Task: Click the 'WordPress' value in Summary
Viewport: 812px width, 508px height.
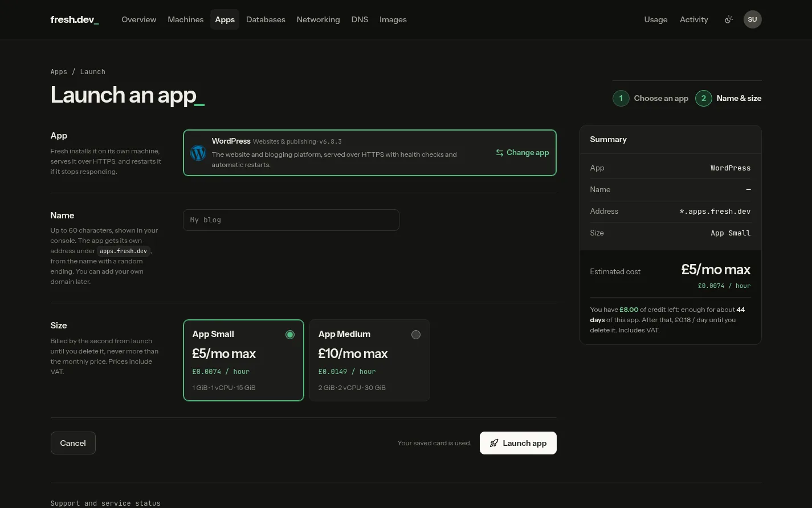Action: [x=731, y=168]
